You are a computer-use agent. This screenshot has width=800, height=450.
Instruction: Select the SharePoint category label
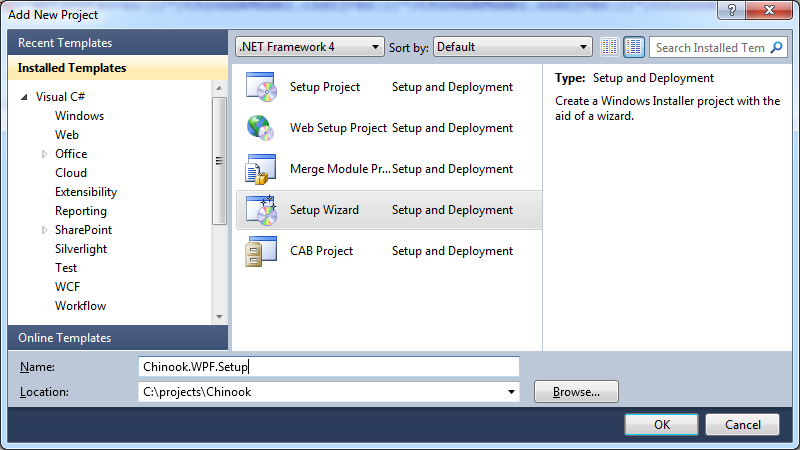point(83,230)
